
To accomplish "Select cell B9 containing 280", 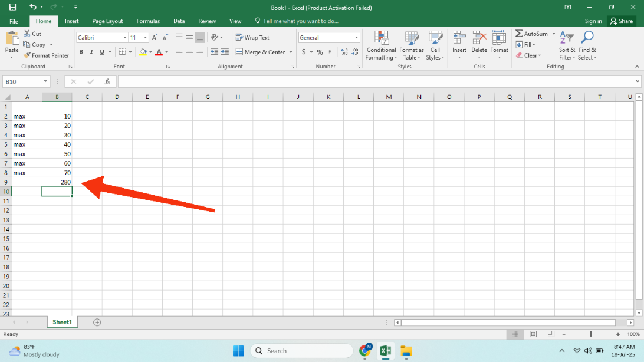I will pos(57,182).
